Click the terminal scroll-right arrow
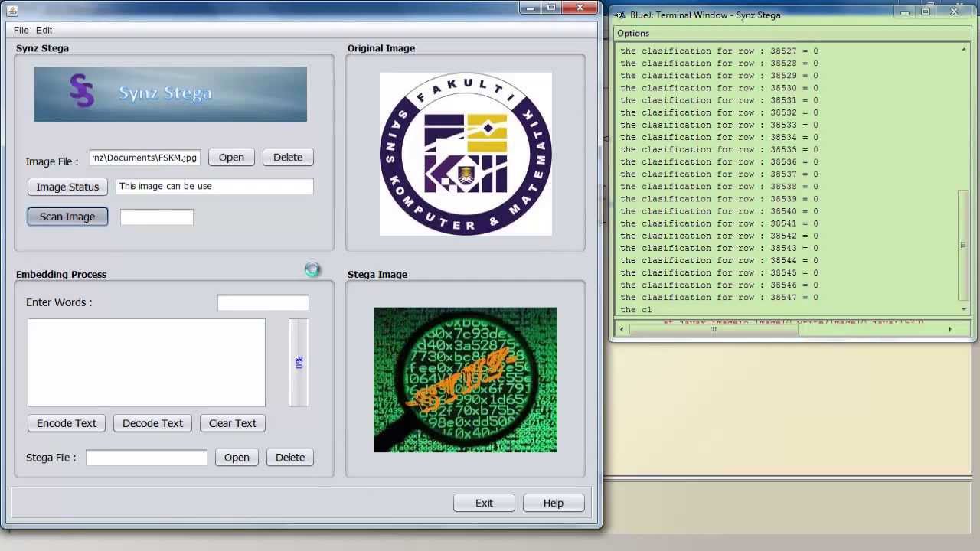The width and height of the screenshot is (980, 551). pyautogui.click(x=950, y=329)
